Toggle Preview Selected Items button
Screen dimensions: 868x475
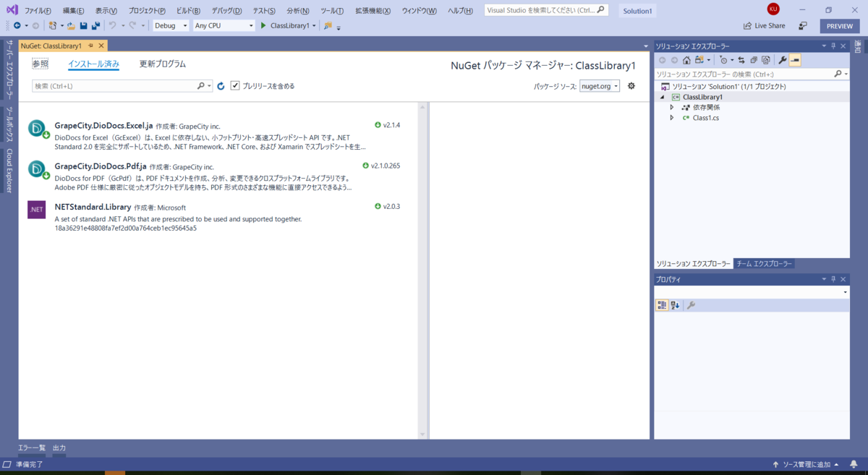(x=795, y=60)
